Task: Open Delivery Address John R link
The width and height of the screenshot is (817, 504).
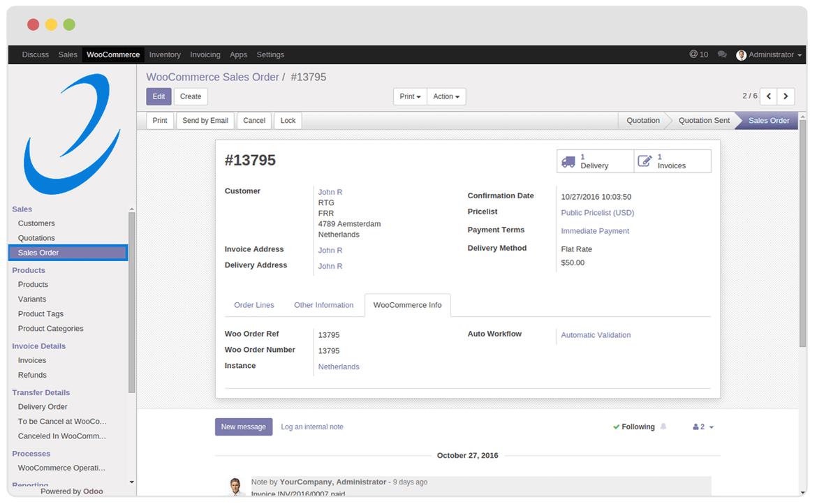Action: point(330,266)
